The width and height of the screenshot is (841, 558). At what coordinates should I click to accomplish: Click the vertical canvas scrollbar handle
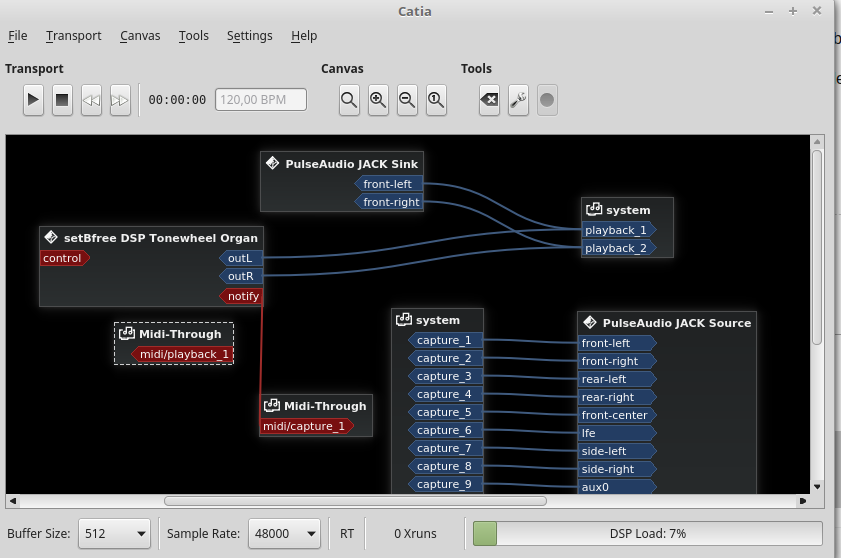point(817,247)
